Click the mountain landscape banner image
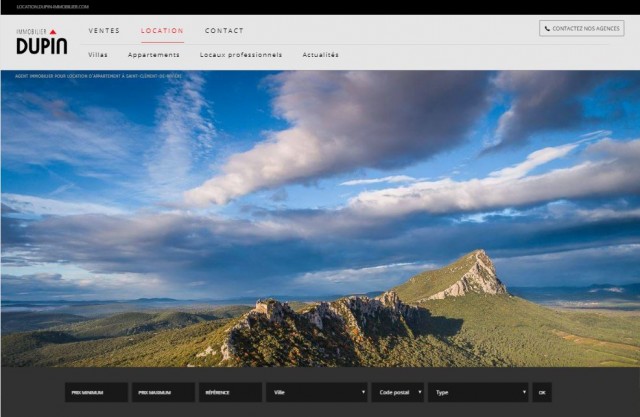 pyautogui.click(x=320, y=218)
